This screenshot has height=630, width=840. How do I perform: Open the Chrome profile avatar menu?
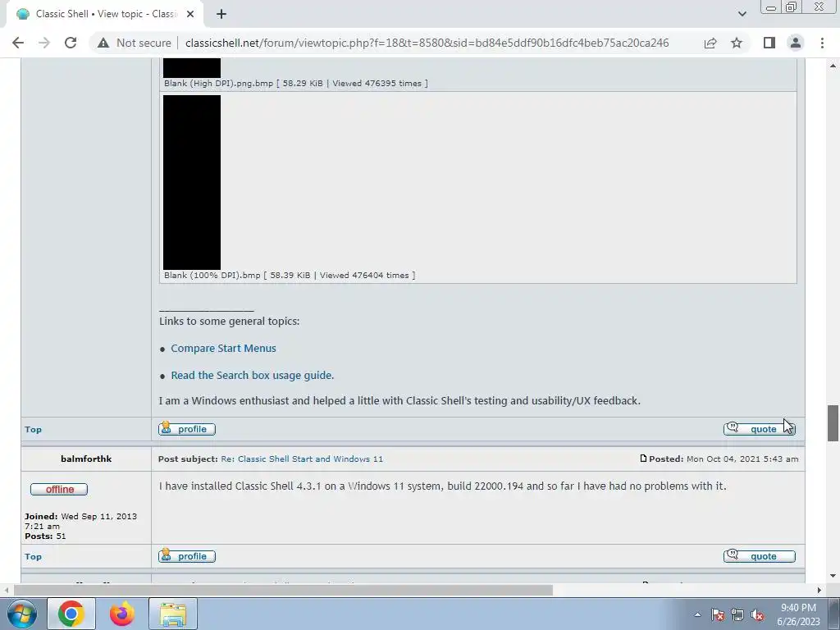[796, 43]
